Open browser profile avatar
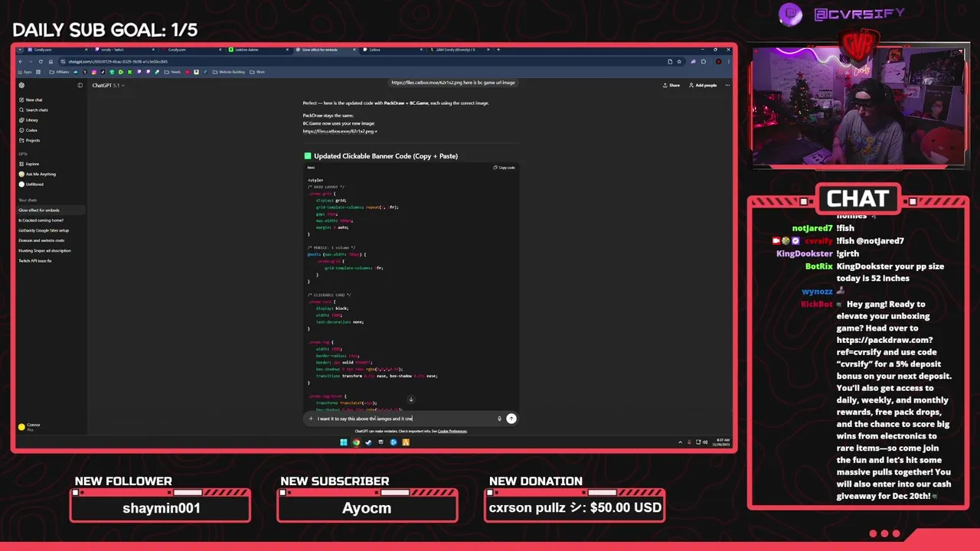 pos(718,61)
